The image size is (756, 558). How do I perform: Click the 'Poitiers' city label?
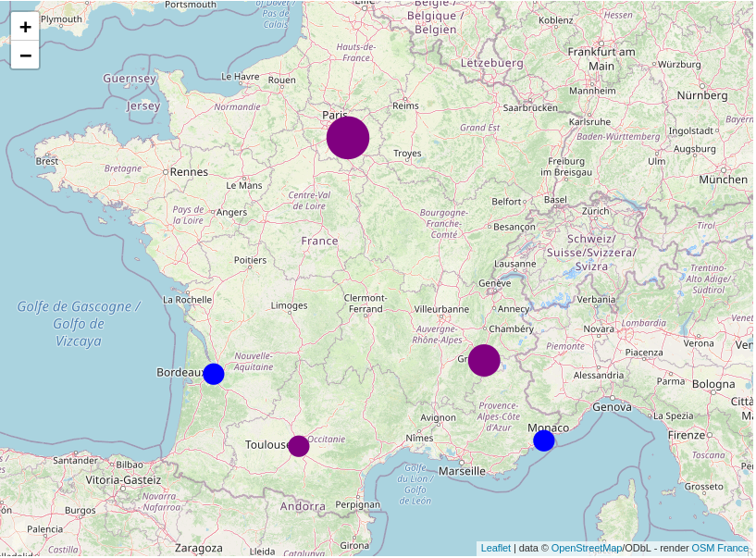[x=250, y=260]
